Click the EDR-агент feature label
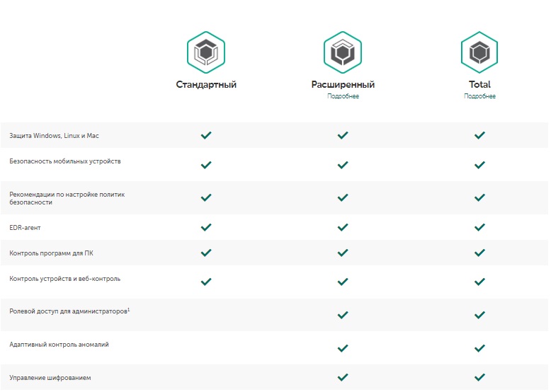Viewport: 551px width, 392px height. [26, 228]
